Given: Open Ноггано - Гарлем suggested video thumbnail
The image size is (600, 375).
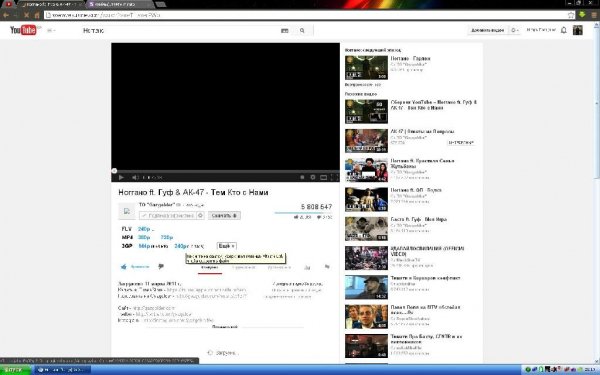Looking at the screenshot, I should point(366,68).
